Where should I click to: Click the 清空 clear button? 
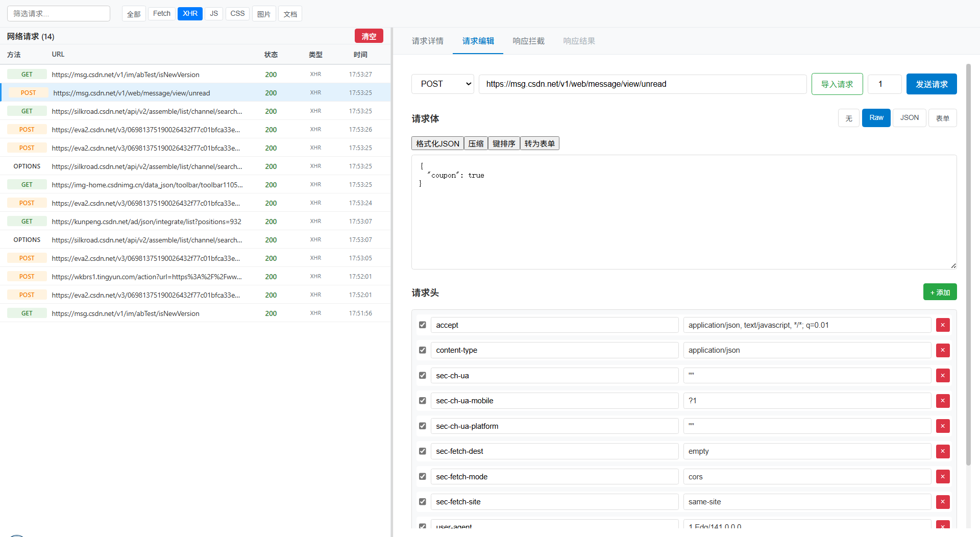[x=369, y=36]
